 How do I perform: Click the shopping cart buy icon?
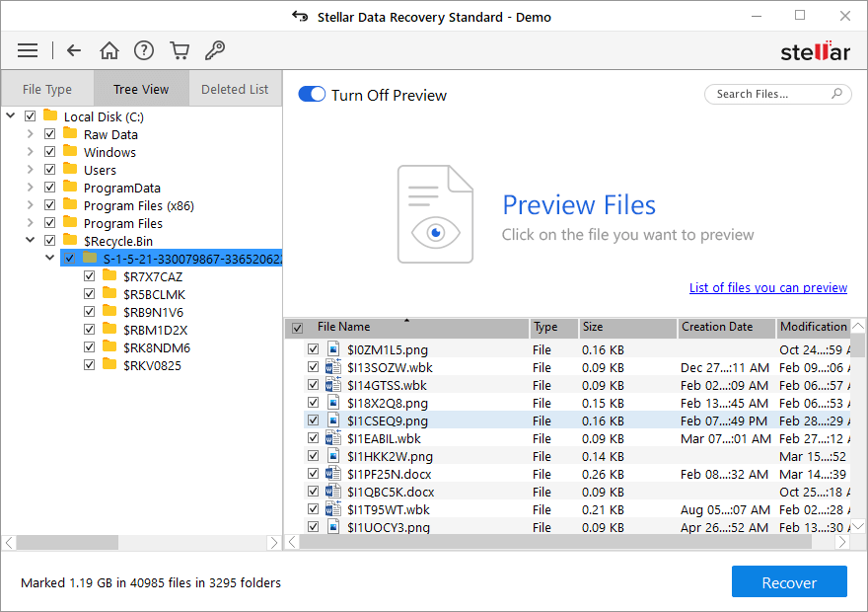point(179,50)
